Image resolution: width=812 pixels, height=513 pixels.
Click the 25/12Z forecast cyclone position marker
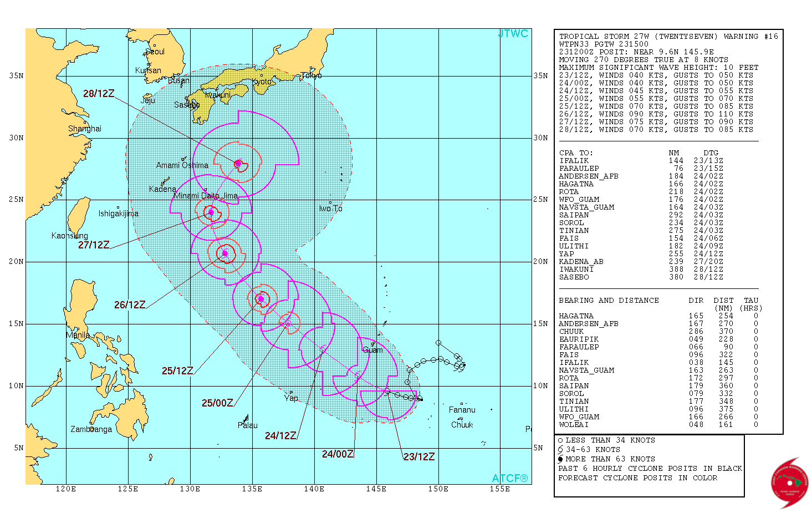click(261, 299)
